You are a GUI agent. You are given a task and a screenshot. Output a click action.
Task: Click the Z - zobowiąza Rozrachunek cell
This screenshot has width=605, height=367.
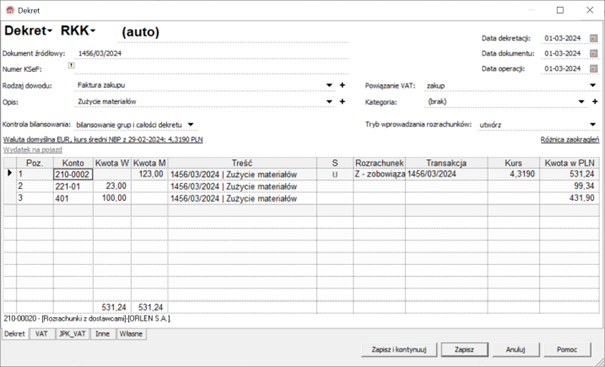pyautogui.click(x=379, y=174)
